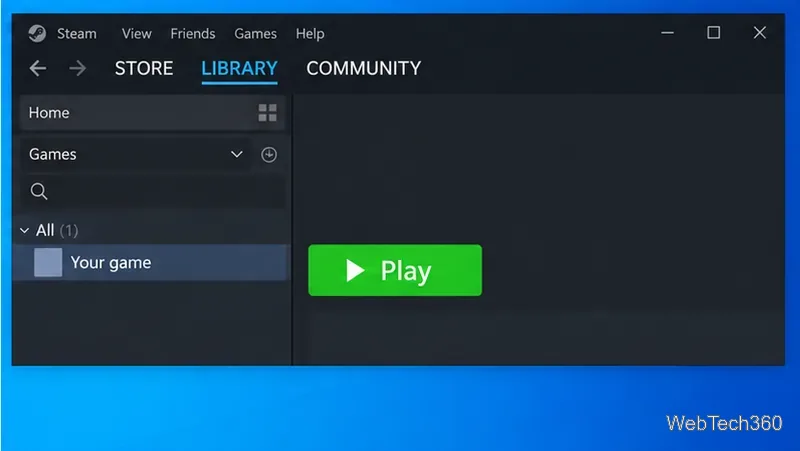Open the COMMUNITY tab
800x451 pixels.
[364, 68]
